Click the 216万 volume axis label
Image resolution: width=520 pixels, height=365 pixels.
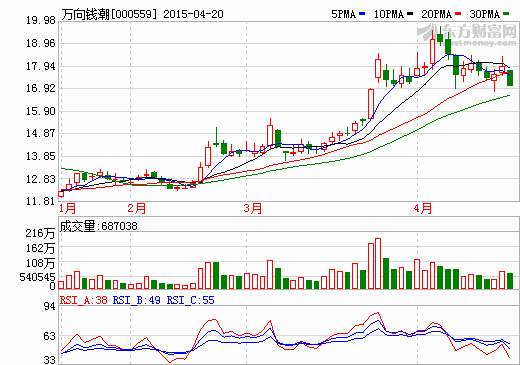[40, 233]
